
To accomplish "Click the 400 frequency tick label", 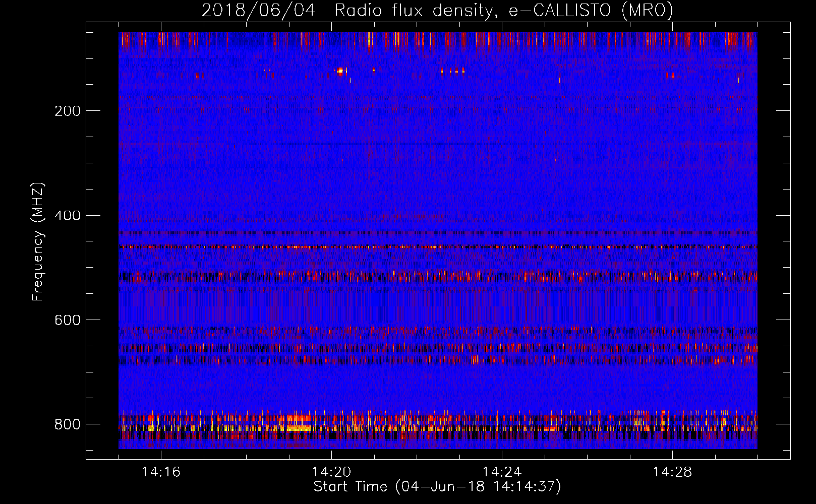I will 68,216.
